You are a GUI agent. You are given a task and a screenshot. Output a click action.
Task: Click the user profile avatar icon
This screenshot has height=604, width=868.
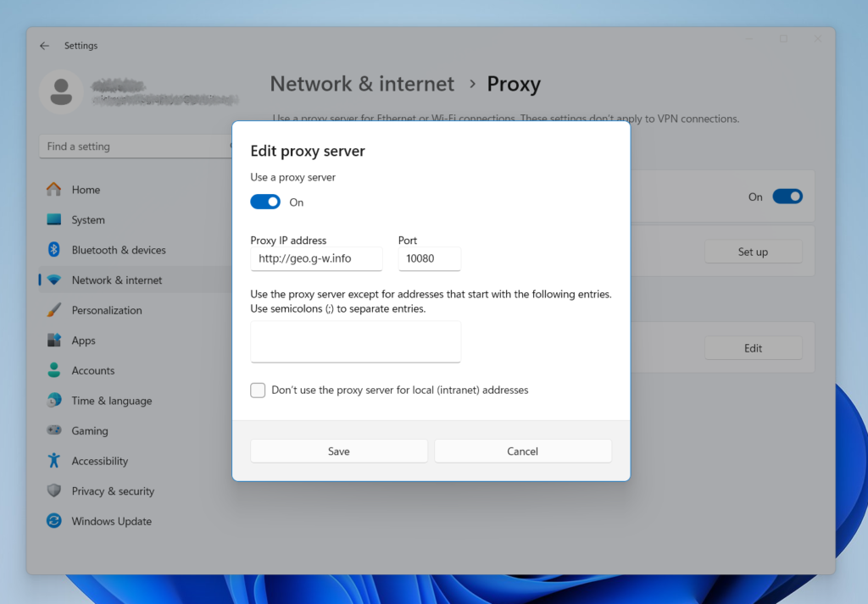coord(61,91)
